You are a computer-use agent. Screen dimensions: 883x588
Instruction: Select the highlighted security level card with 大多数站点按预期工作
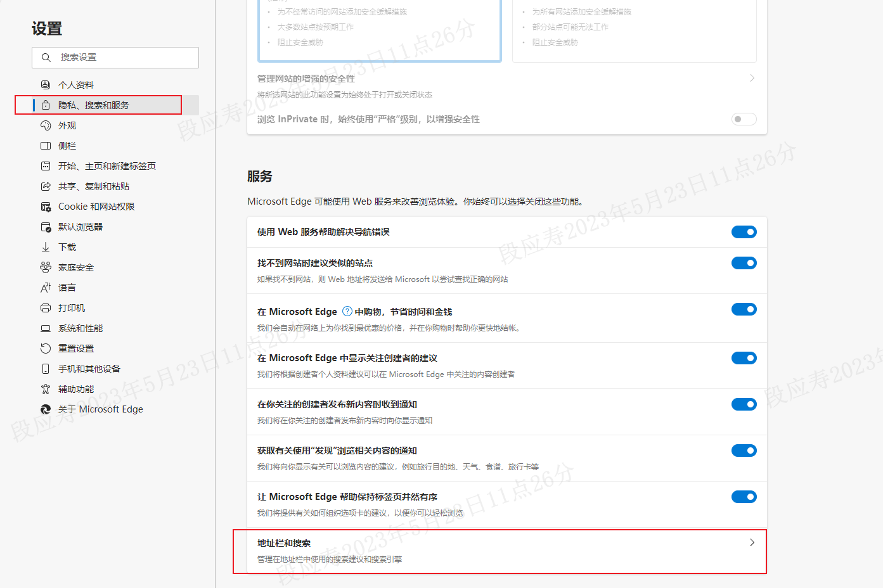click(x=380, y=30)
